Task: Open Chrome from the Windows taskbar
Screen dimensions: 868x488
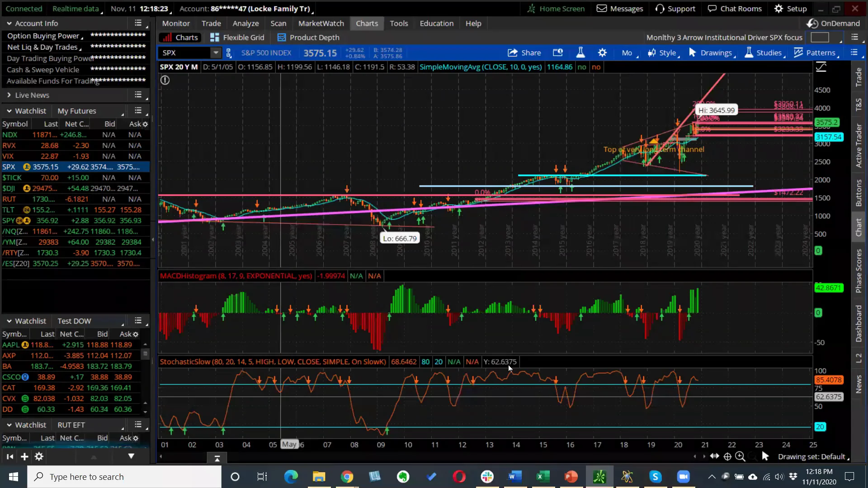Action: point(347,477)
